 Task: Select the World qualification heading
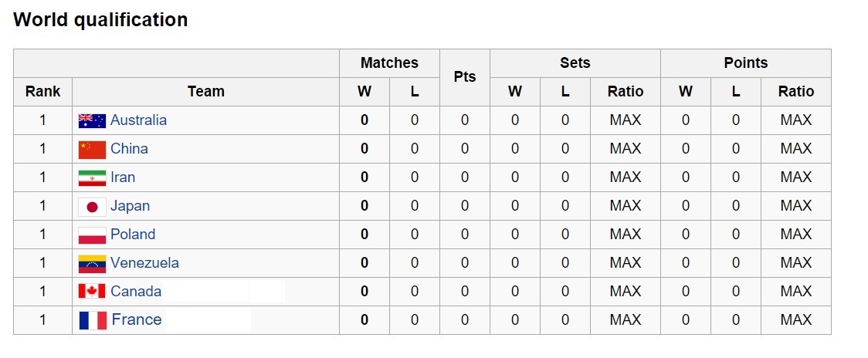(100, 20)
